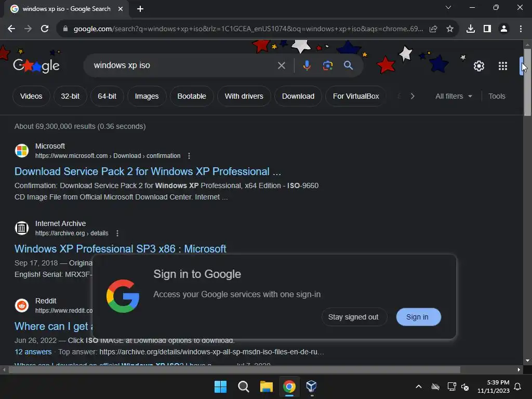Screen dimensions: 532x399
Task: Select the 32-bit filter chip
Action: pos(70,96)
